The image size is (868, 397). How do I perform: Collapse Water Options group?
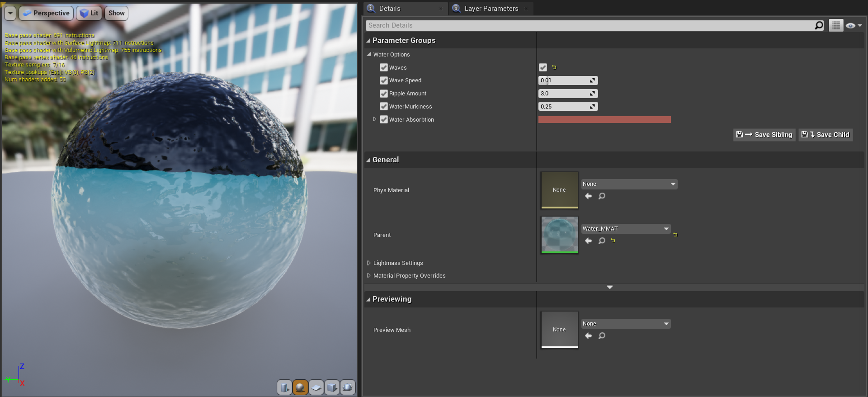coord(369,54)
